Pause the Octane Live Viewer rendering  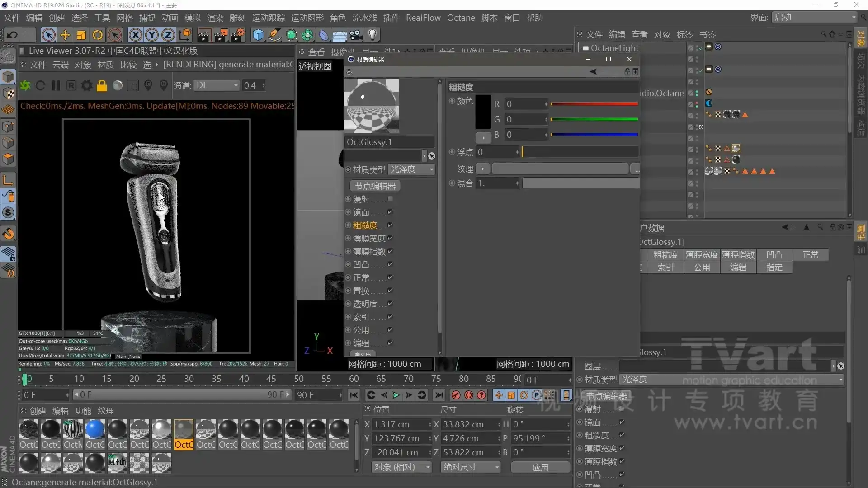click(x=56, y=85)
